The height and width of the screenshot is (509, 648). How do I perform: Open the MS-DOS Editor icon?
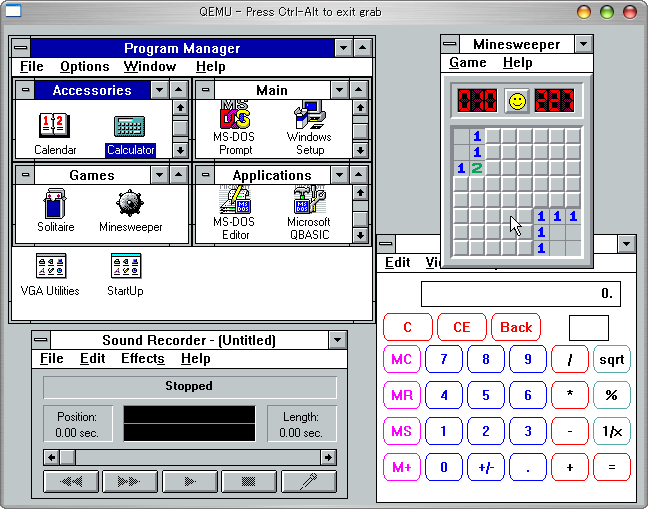234,213
